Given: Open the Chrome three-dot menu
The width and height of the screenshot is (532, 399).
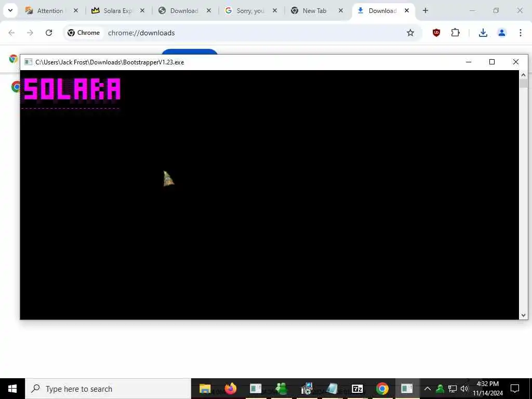Looking at the screenshot, I should (521, 33).
